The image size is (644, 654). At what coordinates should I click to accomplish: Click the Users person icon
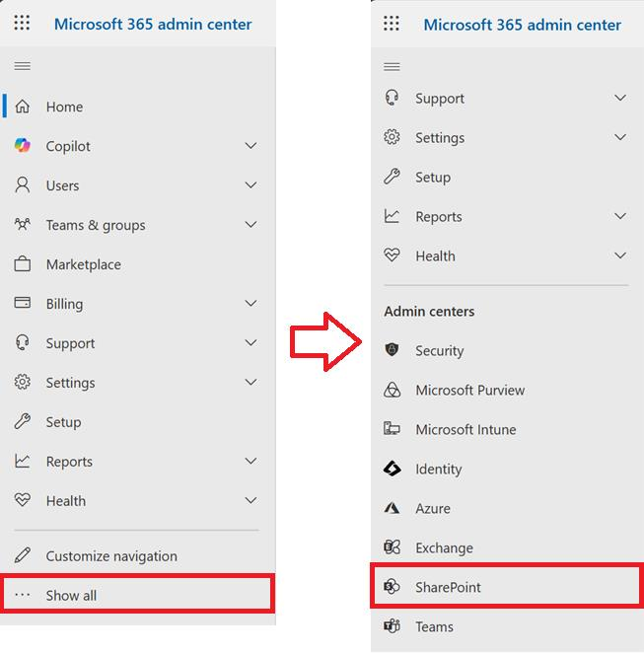tap(22, 184)
